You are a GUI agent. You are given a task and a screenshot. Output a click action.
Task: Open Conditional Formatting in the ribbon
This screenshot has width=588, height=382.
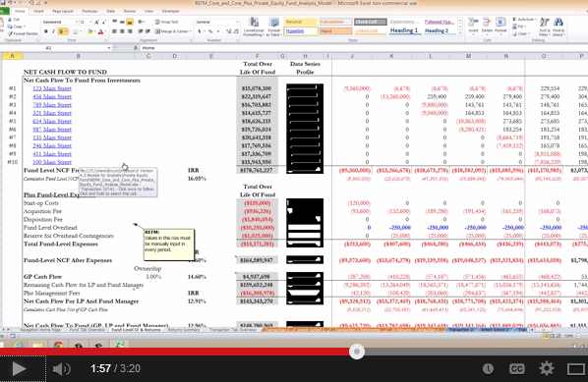coord(254,27)
